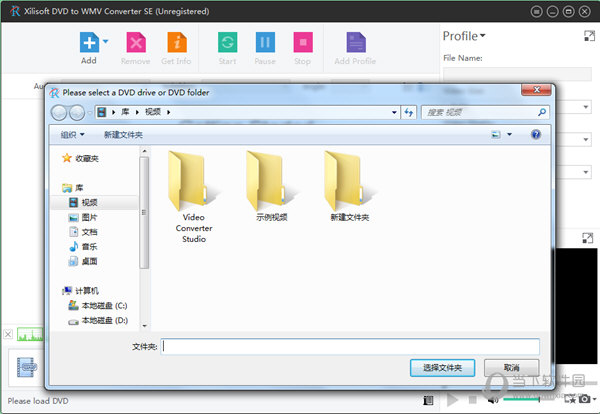Click the log list icon in status bar

click(x=428, y=400)
